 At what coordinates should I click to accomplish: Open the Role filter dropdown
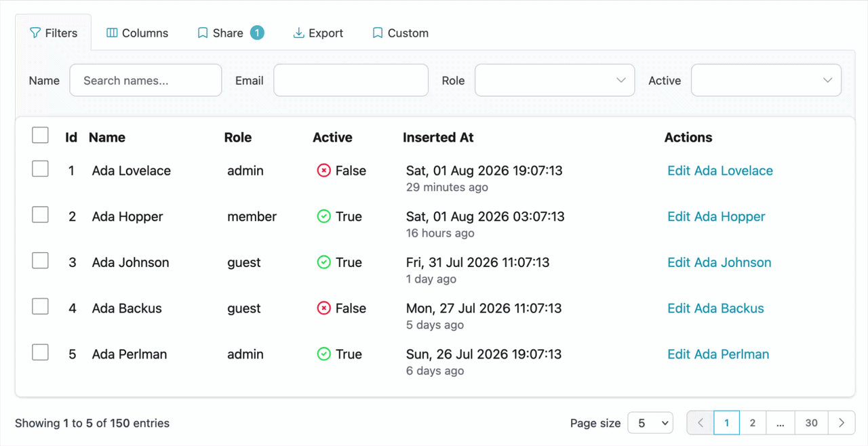coord(555,81)
